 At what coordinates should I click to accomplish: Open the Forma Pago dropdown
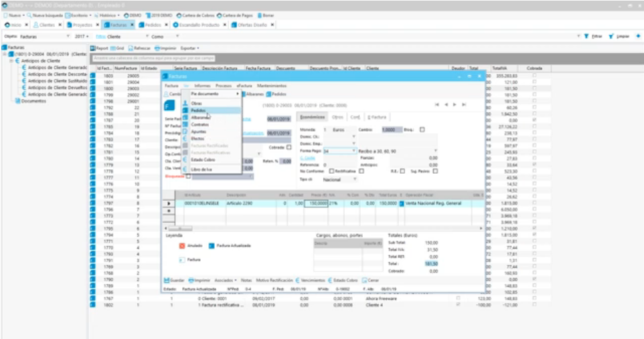(354, 151)
